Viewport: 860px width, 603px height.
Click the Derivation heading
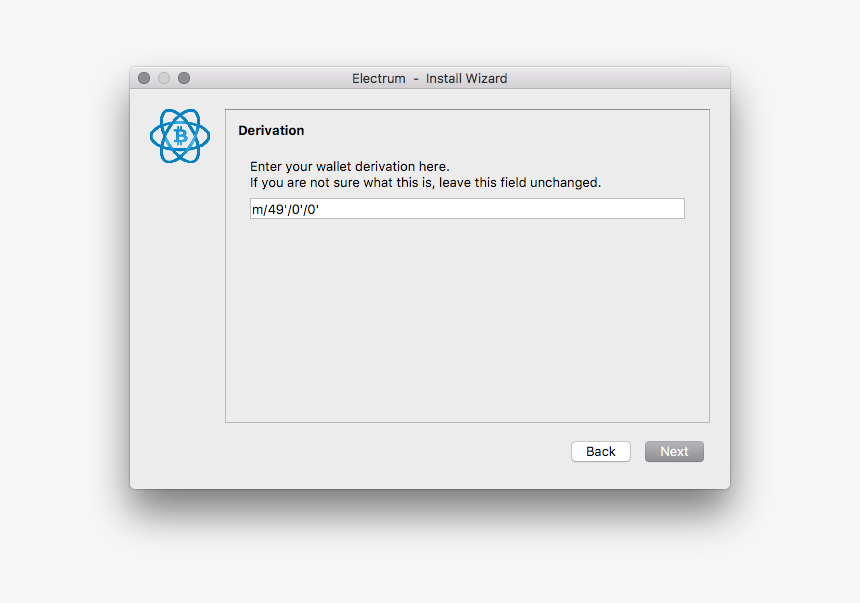click(271, 131)
